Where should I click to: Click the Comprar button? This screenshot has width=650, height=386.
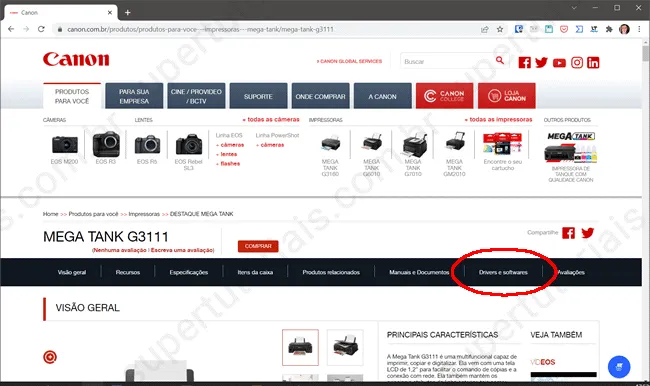[258, 246]
